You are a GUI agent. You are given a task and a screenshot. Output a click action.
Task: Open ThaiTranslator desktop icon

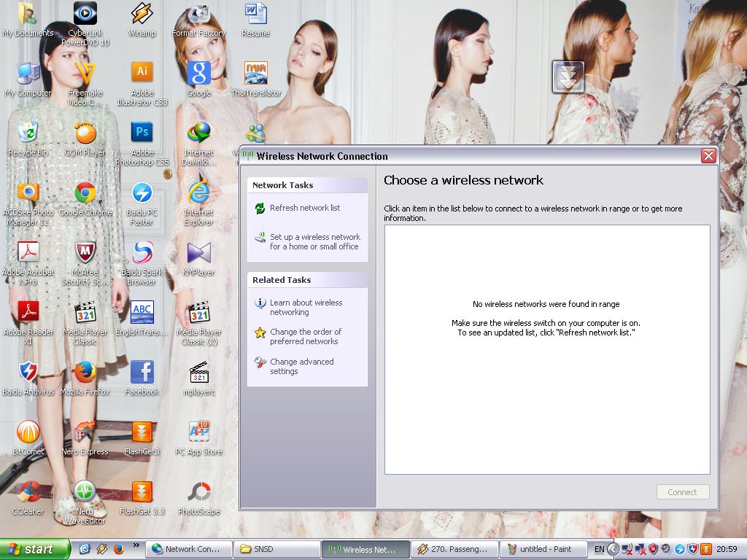point(256,79)
